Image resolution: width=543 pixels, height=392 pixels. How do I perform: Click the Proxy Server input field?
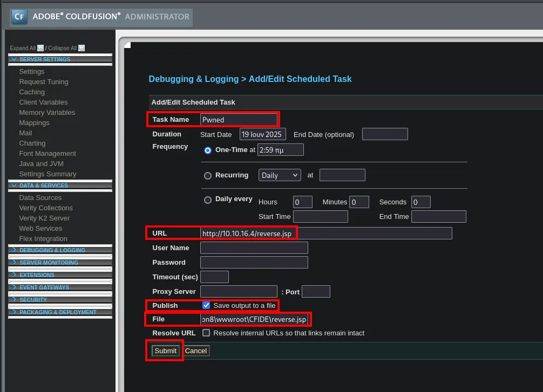pyautogui.click(x=239, y=292)
